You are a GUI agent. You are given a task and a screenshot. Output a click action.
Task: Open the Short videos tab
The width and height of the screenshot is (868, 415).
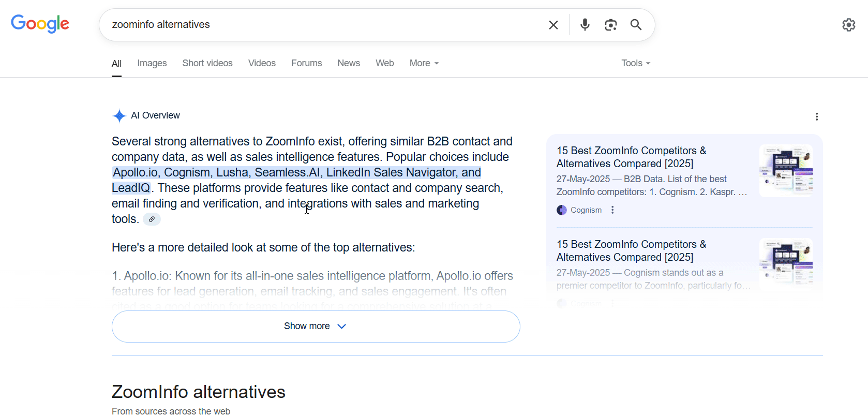point(207,63)
